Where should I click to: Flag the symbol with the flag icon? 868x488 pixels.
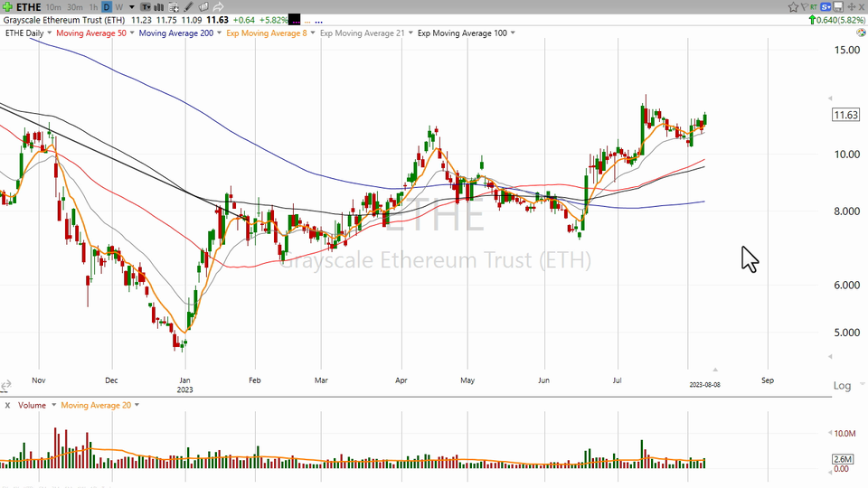[x=805, y=6]
